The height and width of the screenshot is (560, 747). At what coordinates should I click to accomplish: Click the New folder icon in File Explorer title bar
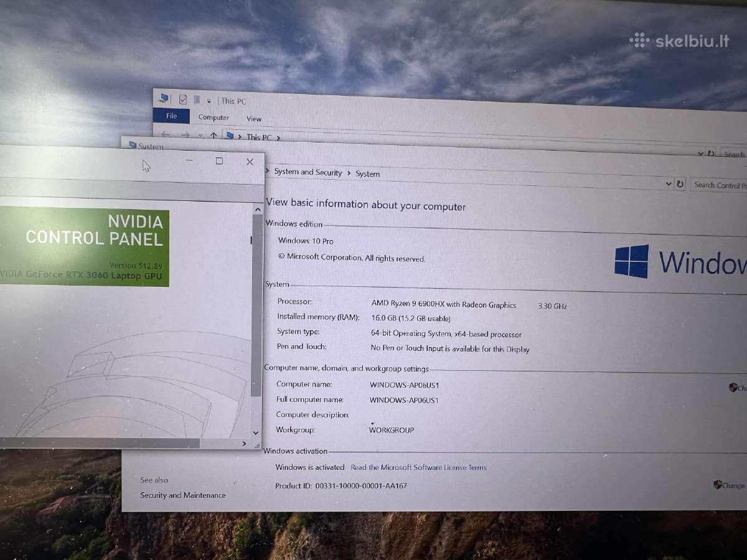point(197,100)
